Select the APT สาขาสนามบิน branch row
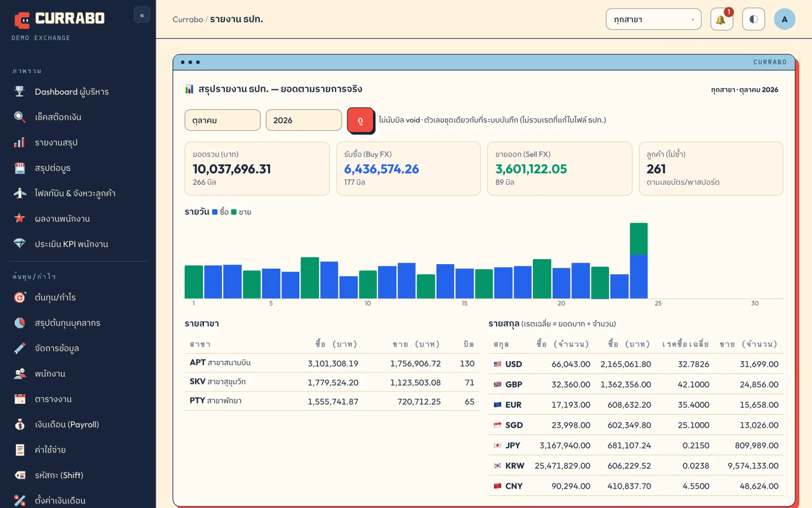Image resolution: width=812 pixels, height=508 pixels. (x=332, y=363)
